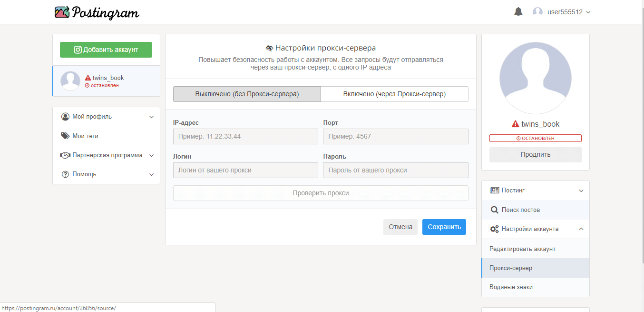Expand the 'Мой профиль' menu chevron
This screenshot has height=312, width=644.
(151, 117)
